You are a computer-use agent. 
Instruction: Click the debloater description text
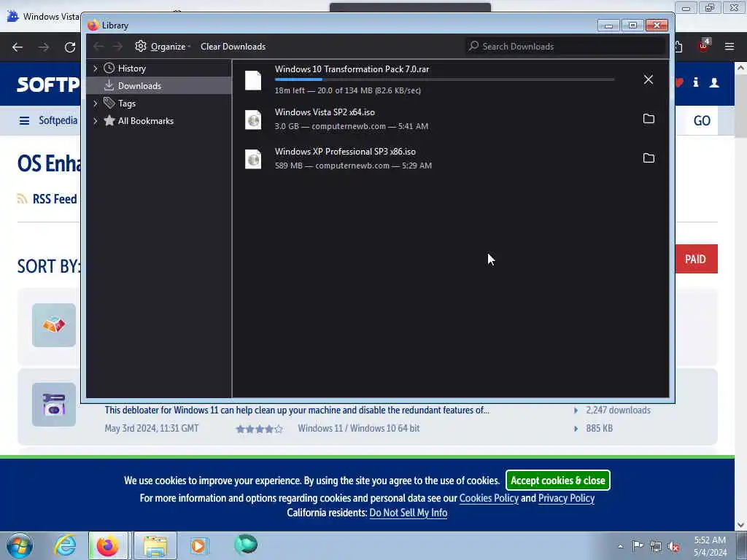click(297, 410)
